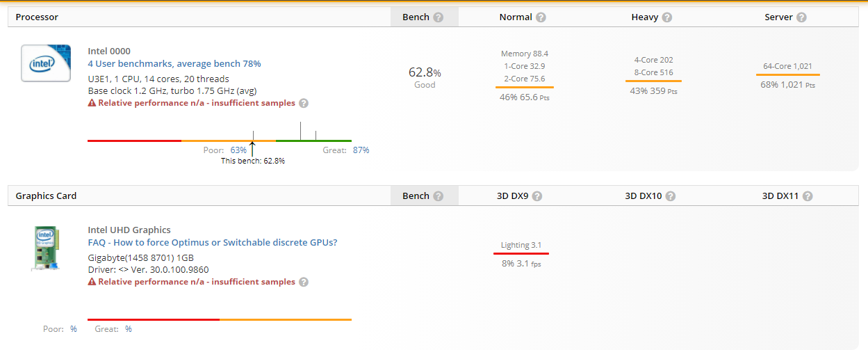Click the Intel processor logo thumbnail

tap(46, 63)
